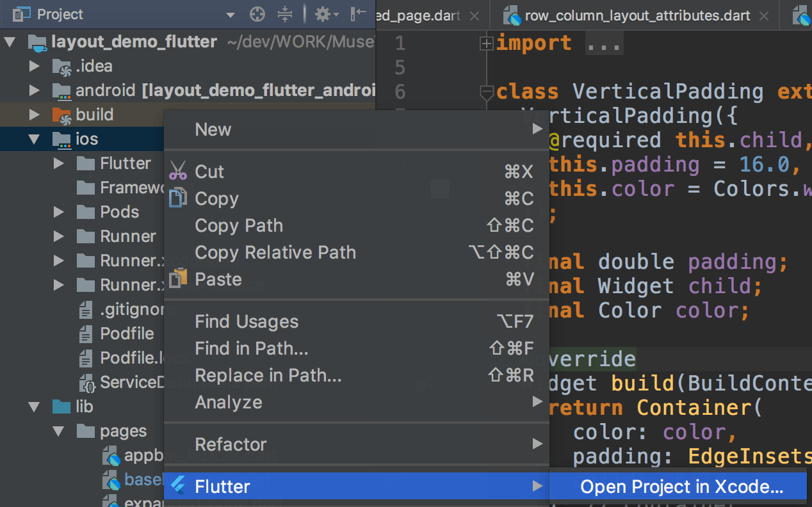This screenshot has height=507, width=812.
Task: Choose Replace in Path...
Action: pyautogui.click(x=357, y=375)
